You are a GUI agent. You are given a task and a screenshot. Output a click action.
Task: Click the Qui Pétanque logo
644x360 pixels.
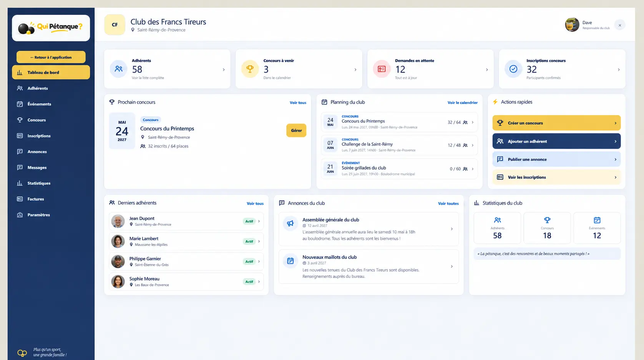coord(51,28)
